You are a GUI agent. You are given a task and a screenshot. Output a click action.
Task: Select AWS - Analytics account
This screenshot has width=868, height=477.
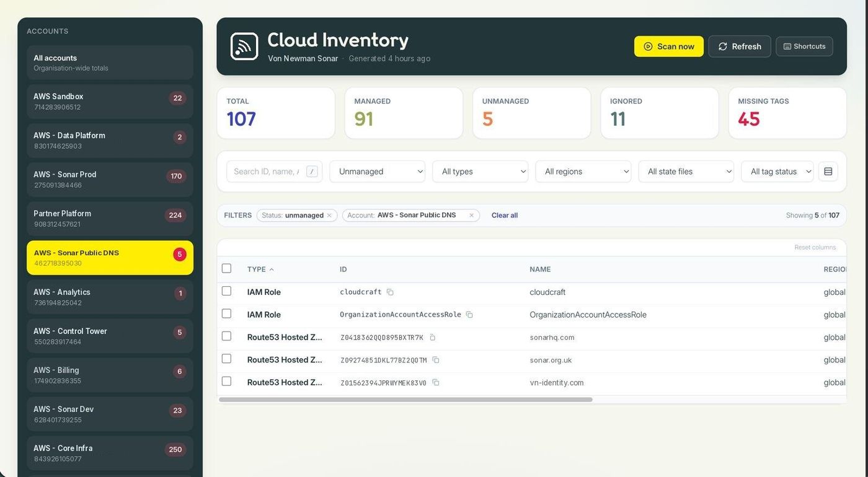coord(110,297)
